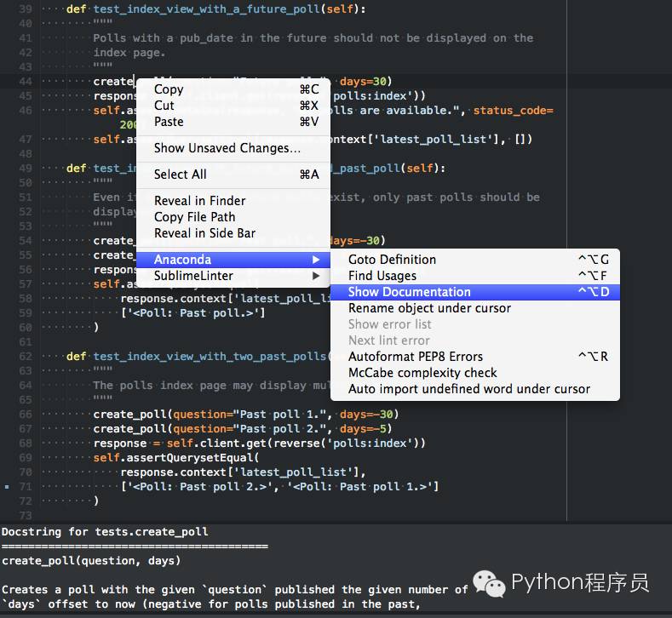Choose Select All in the context menu
672x618 pixels.
pyautogui.click(x=233, y=175)
